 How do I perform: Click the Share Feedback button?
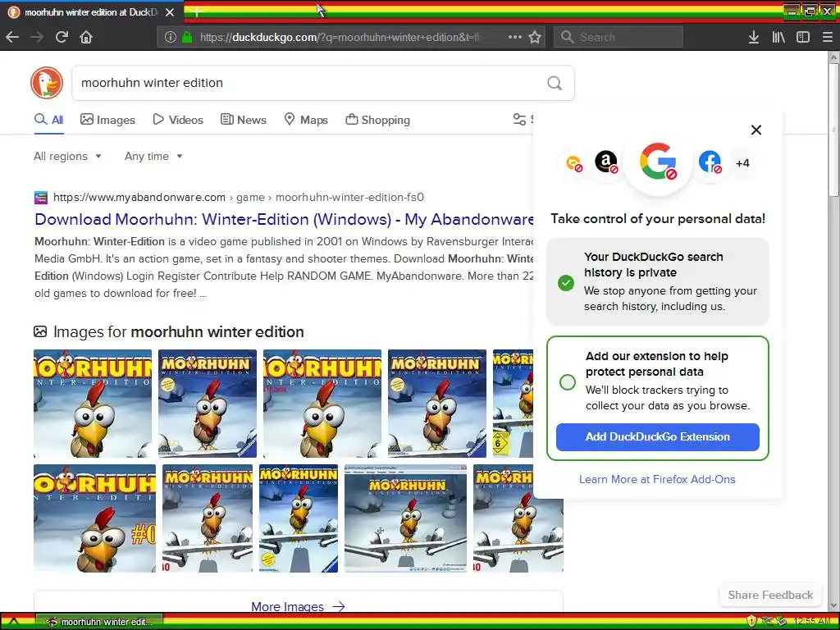point(769,595)
